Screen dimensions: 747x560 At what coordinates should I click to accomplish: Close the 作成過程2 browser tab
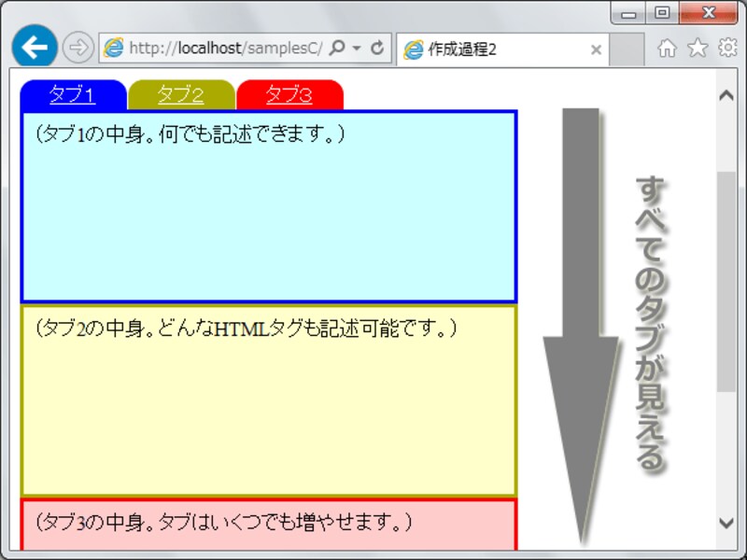[596, 49]
